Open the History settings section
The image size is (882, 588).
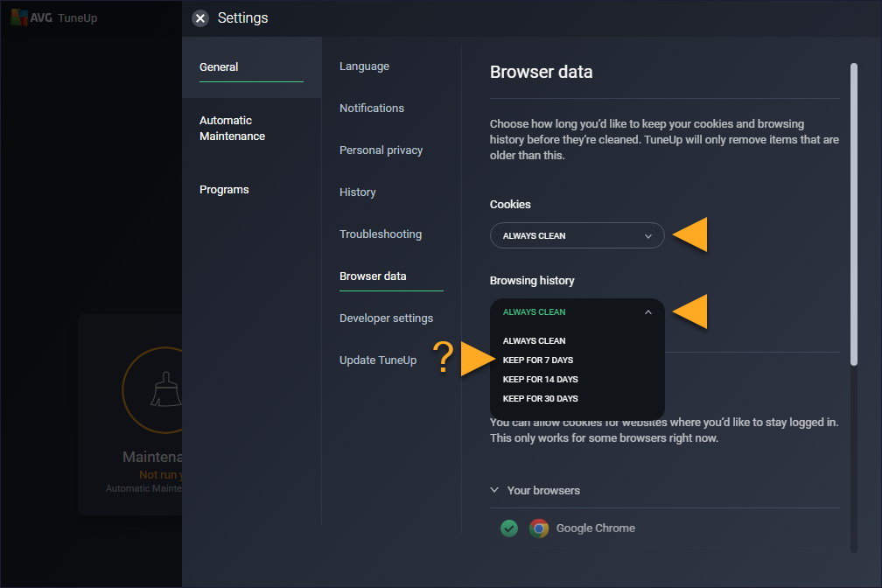point(357,192)
